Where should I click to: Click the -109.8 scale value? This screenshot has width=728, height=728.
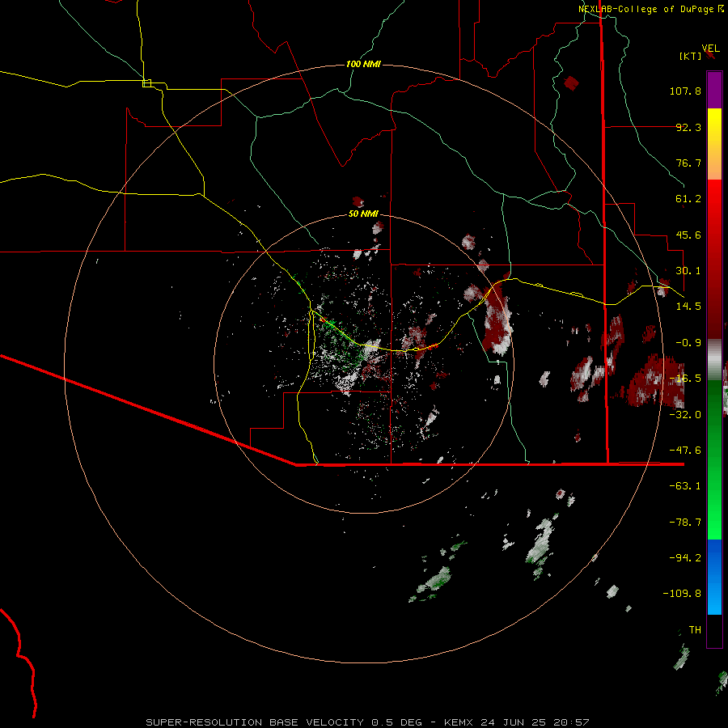click(x=682, y=594)
